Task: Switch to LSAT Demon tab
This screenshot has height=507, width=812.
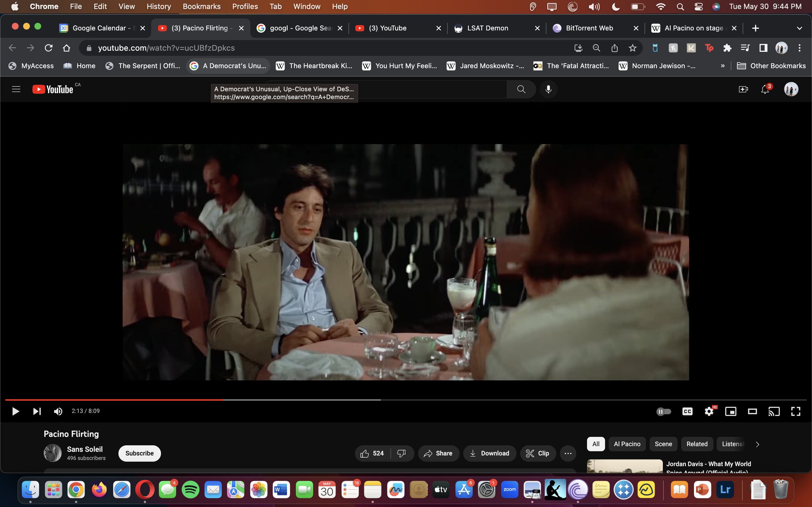Action: pyautogui.click(x=487, y=28)
